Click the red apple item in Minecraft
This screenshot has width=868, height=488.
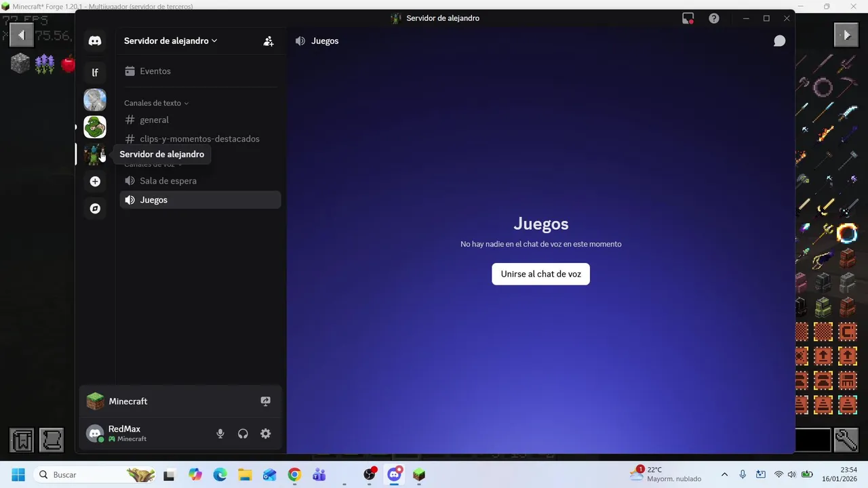point(68,64)
